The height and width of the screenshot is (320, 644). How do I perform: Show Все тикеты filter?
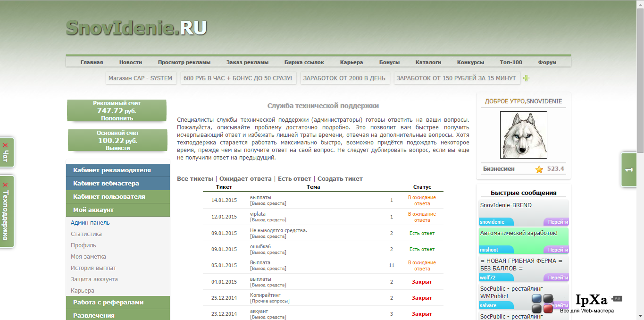click(x=195, y=179)
